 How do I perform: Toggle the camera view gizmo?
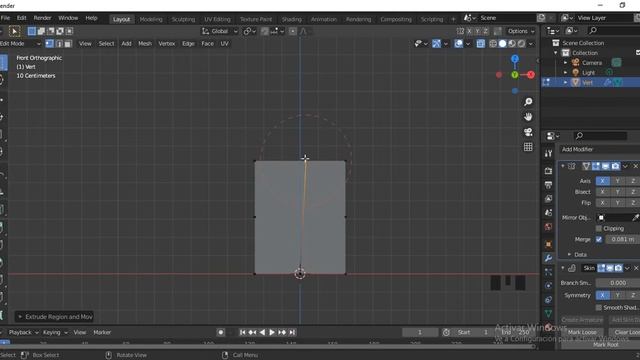pyautogui.click(x=528, y=132)
